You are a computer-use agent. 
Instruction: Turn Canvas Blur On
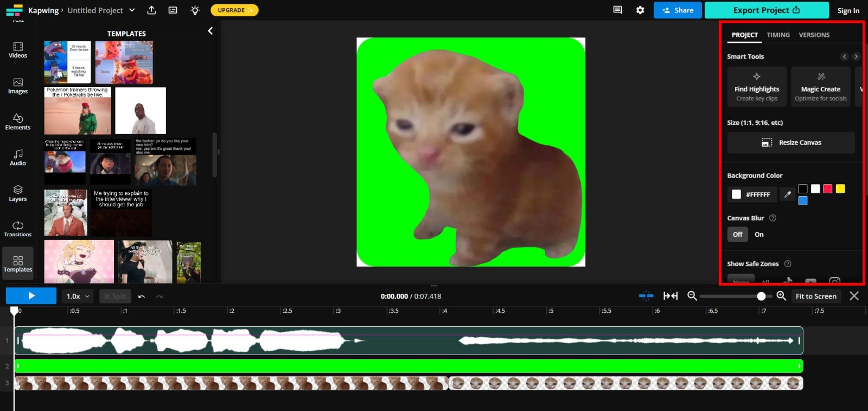tap(759, 235)
